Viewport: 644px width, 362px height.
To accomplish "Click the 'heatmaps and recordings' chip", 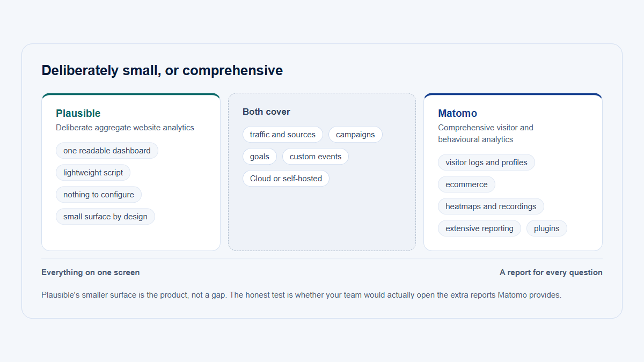I will coord(491,206).
